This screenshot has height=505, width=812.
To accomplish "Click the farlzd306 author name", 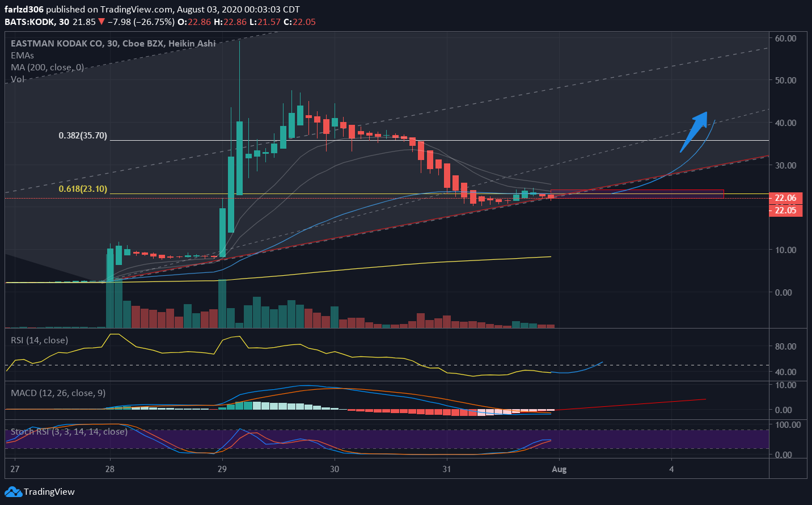I will 24,9.
